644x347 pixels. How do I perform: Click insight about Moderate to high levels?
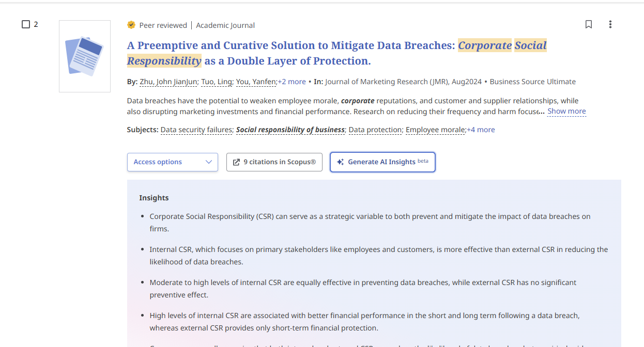[363, 289]
